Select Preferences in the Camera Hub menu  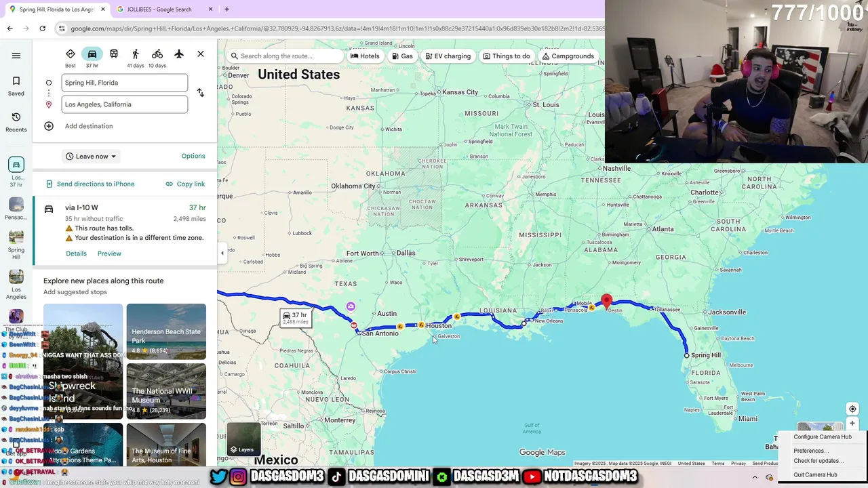[811, 451]
